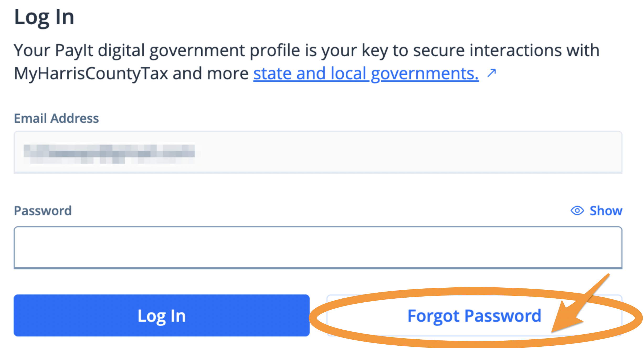Click the external link arrow icon
This screenshot has width=644, height=348.
(492, 73)
